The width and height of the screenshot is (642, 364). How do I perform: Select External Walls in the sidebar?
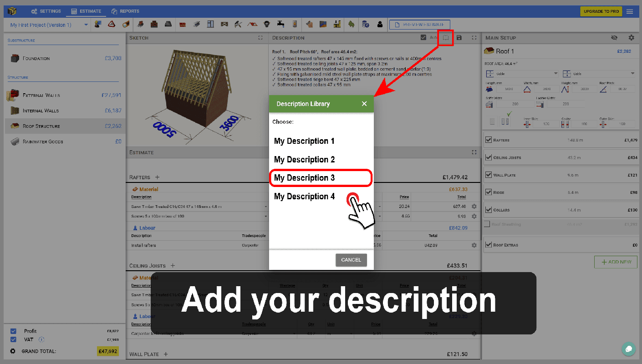(65, 96)
